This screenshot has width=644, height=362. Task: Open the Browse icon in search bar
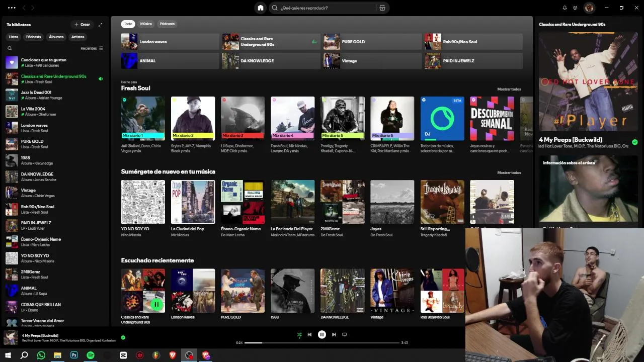[x=382, y=8]
